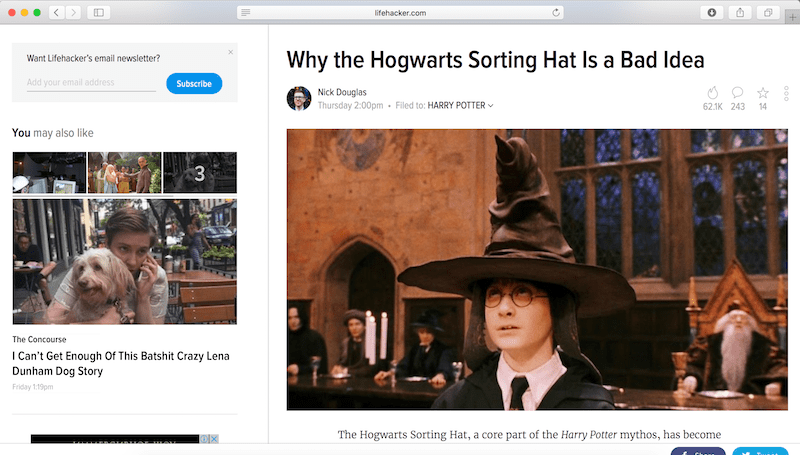Screen dimensions: 800x455
Task: Click the Facebook Share button
Action: pos(698,451)
